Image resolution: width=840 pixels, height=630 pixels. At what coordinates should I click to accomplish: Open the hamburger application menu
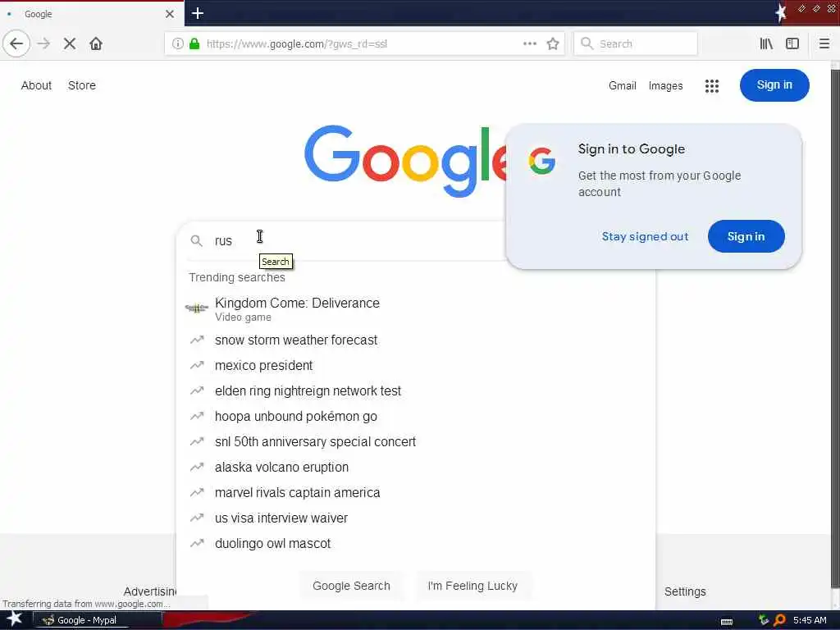824,43
